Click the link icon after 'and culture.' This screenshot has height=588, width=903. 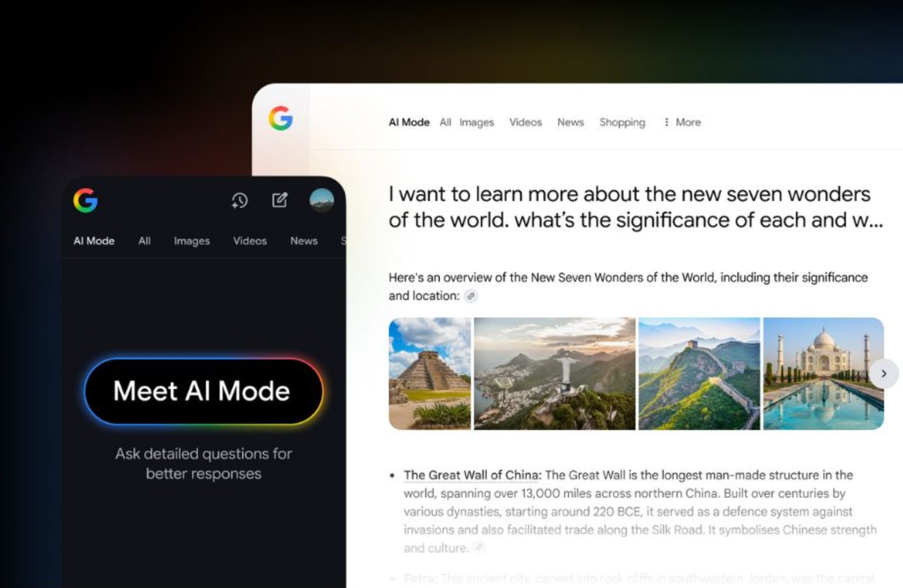point(479,548)
